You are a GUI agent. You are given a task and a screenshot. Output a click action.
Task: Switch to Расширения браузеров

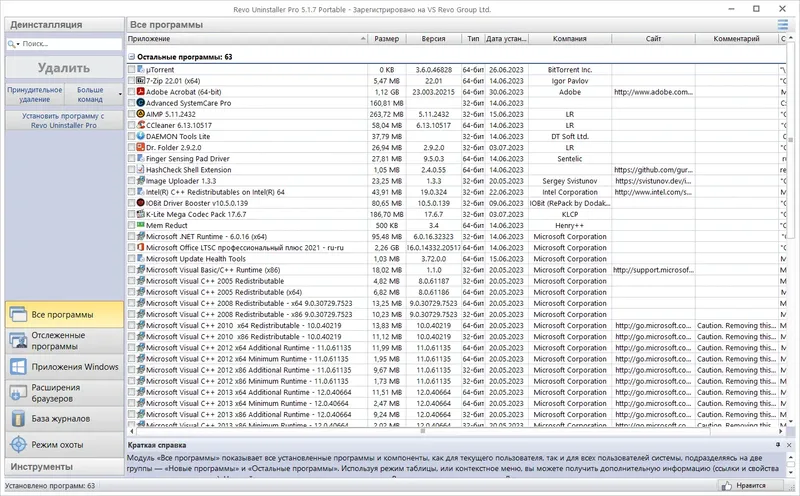coord(64,393)
